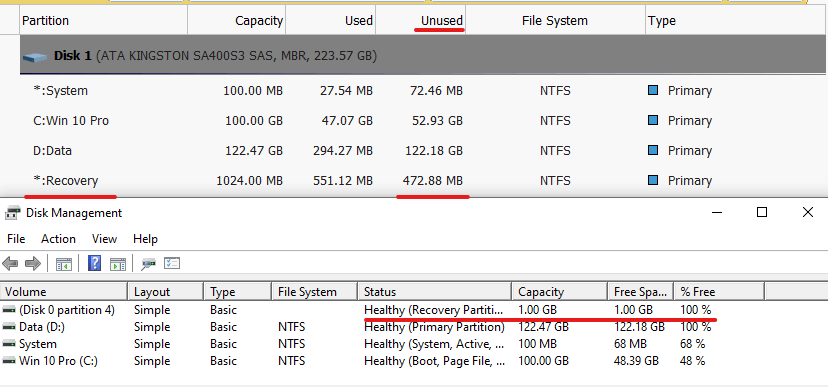828x388 pixels.
Task: Click Healthy (Recovery Partition) status text
Action: tap(434, 309)
